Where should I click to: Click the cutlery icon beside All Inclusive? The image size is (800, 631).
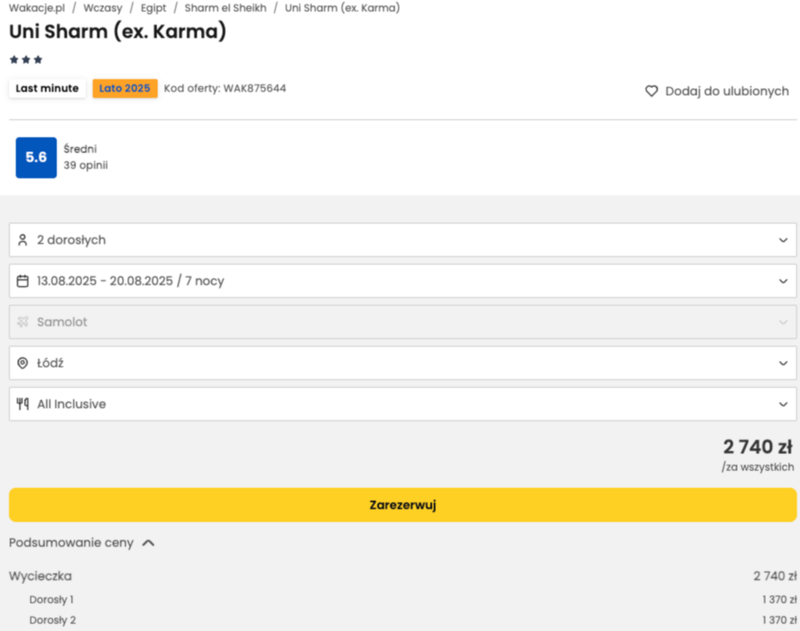pos(22,404)
